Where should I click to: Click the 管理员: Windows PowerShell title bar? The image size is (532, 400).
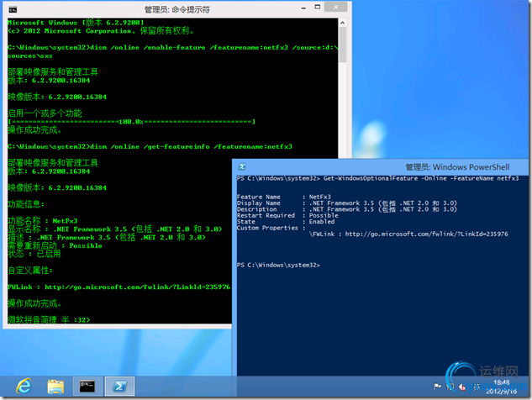[458, 167]
